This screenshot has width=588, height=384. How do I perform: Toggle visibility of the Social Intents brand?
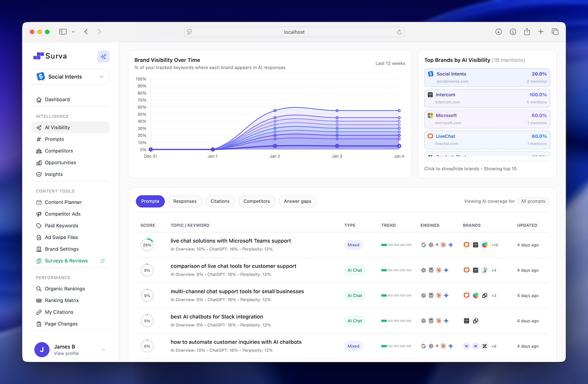pyautogui.click(x=487, y=77)
